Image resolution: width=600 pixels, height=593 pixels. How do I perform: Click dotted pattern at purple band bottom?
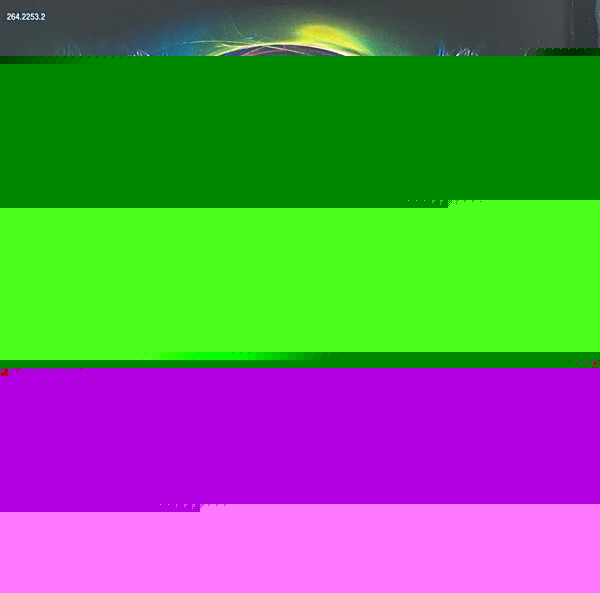[192, 507]
